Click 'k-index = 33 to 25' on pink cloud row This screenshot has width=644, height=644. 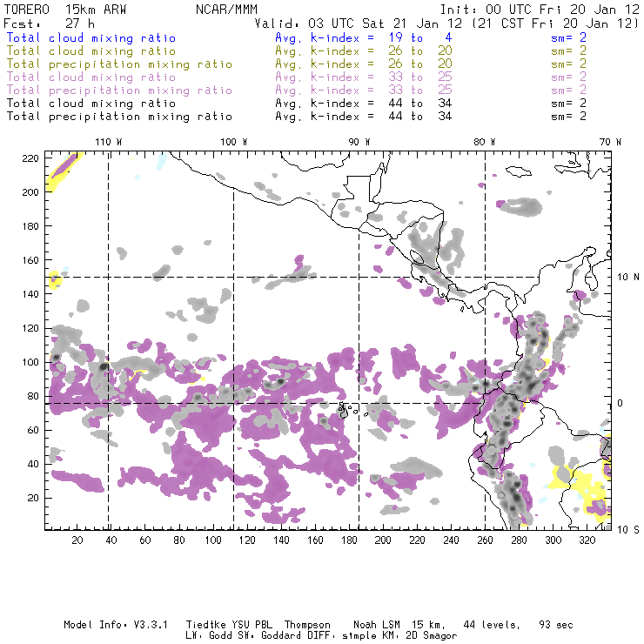pyautogui.click(x=381, y=77)
